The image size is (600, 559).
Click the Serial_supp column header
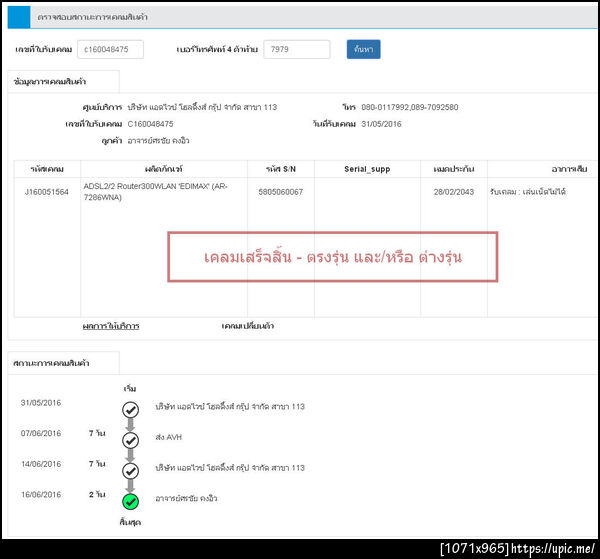(367, 169)
